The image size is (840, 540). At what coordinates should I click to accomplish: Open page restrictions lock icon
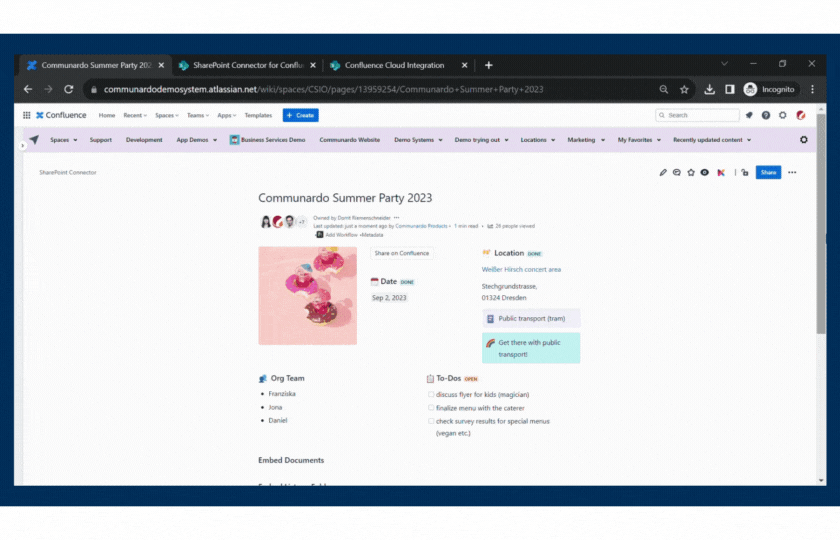(745, 172)
